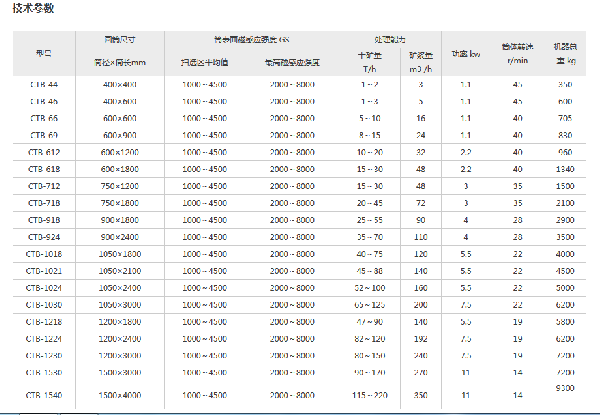Click the 750×1200 drum size cell

pos(120,186)
